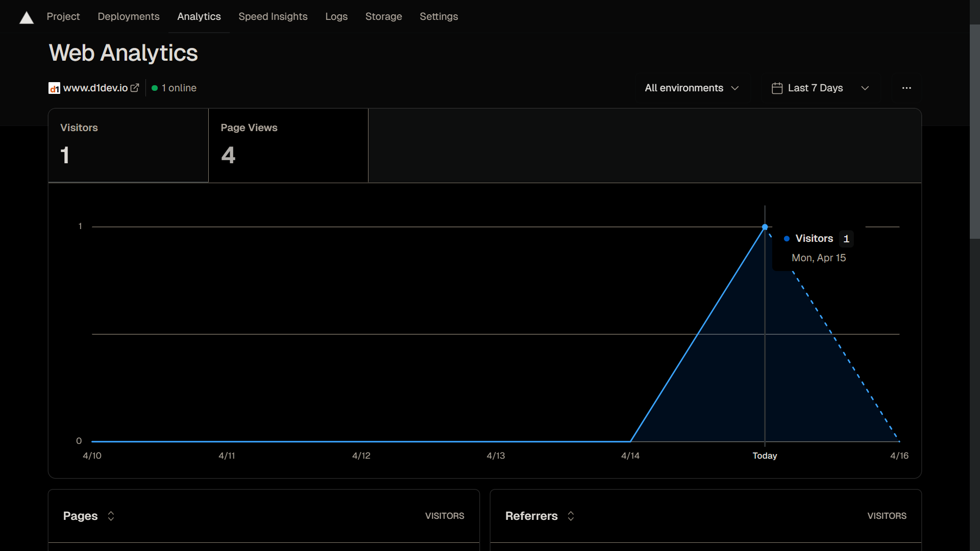Click the Vercel triangle logo
The height and width of the screenshot is (551, 980).
[27, 18]
